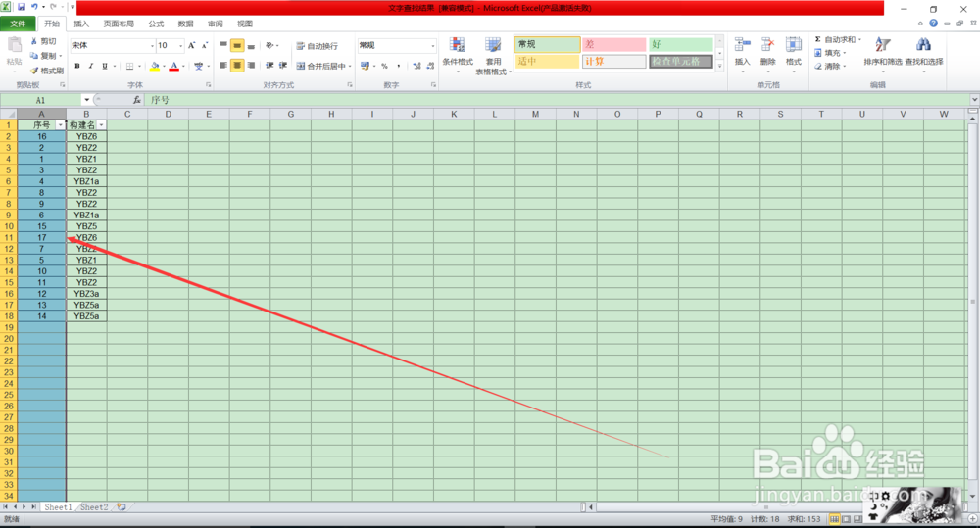Image resolution: width=980 pixels, height=528 pixels.
Task: Decrease decimal places
Action: click(430, 66)
